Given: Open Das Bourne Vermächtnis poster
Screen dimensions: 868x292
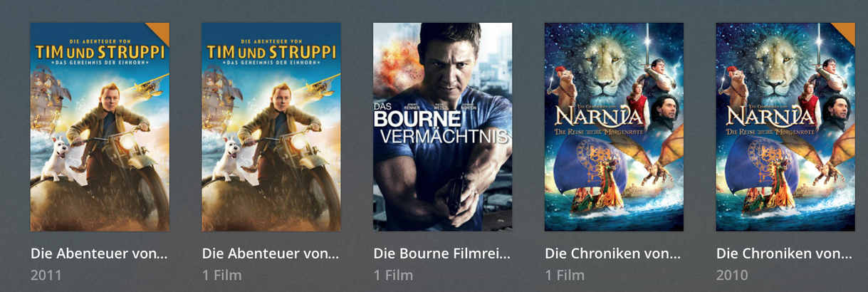Looking at the screenshot, I should [x=443, y=127].
